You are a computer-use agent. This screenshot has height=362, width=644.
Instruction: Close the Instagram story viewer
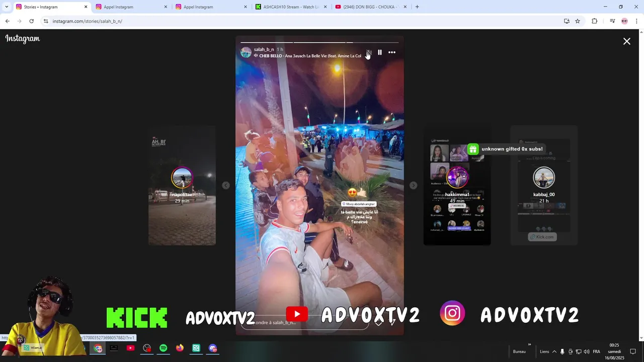click(x=627, y=41)
